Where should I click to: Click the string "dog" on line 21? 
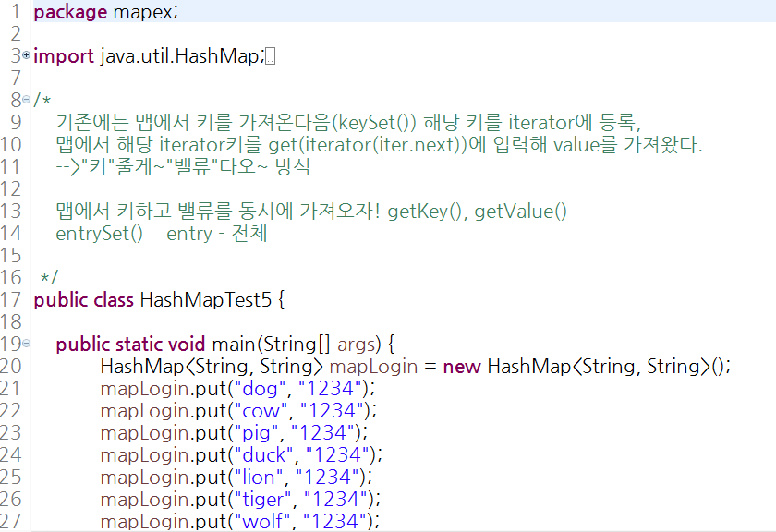pyautogui.click(x=259, y=389)
